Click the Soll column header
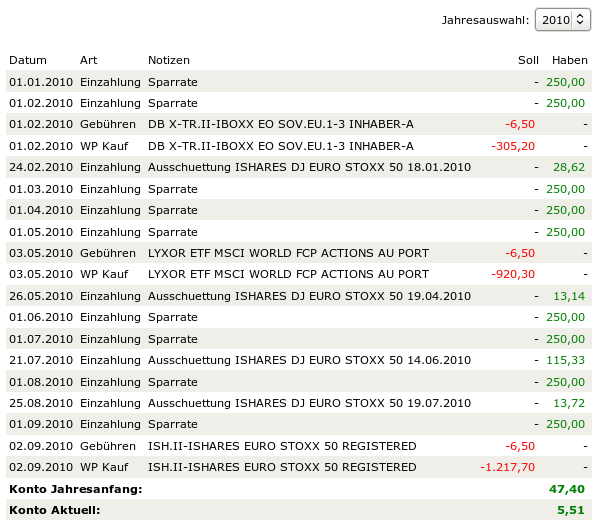Screen dimensions: 602x528 [x=528, y=60]
